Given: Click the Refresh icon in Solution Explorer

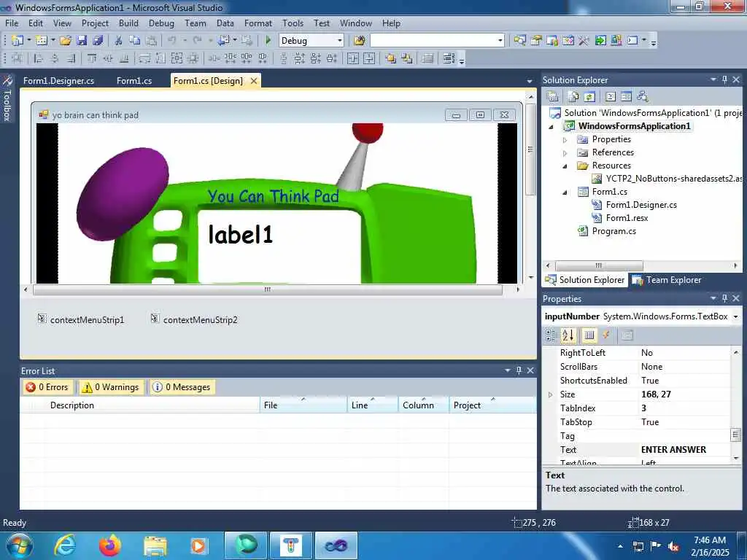Looking at the screenshot, I should (589, 97).
